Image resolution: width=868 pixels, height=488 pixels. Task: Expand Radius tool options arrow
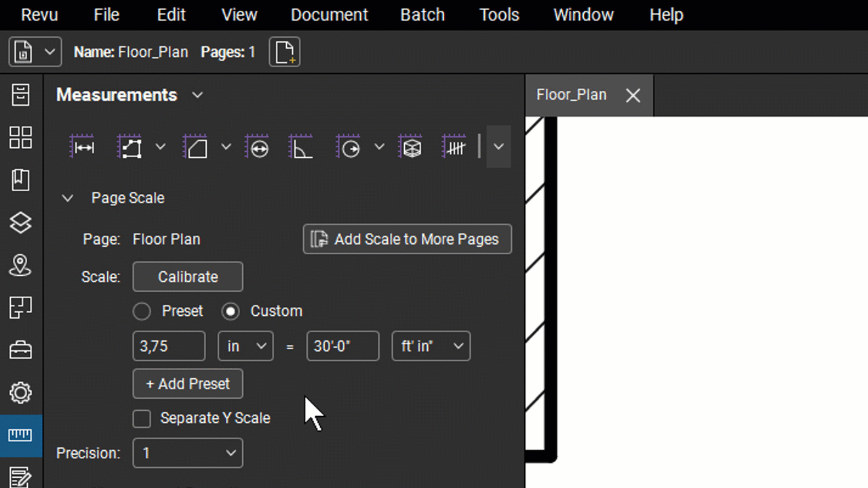click(379, 147)
